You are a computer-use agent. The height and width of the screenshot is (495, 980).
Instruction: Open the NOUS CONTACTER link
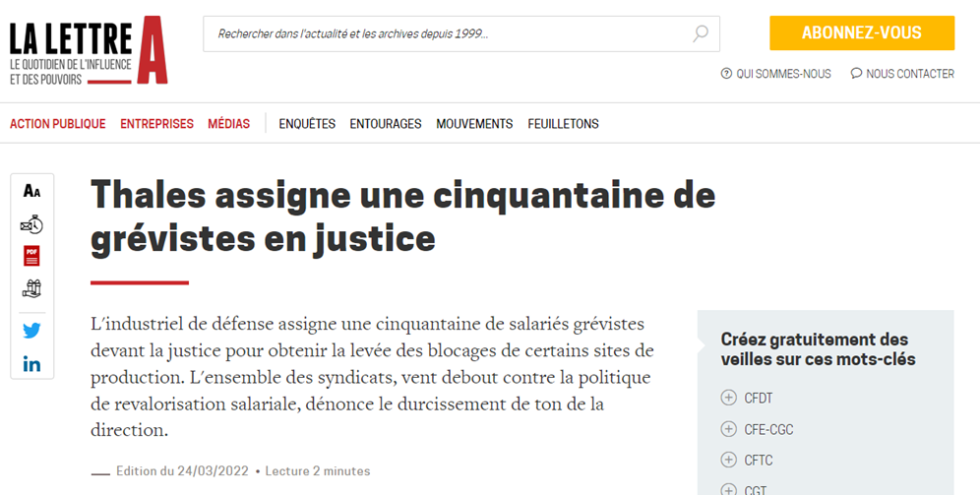coord(910,74)
